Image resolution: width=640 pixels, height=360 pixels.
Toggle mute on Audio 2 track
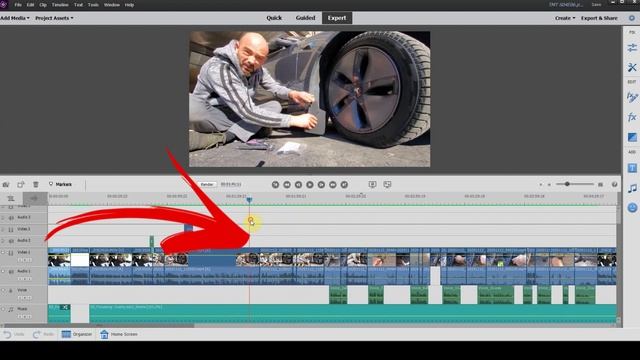[11, 241]
